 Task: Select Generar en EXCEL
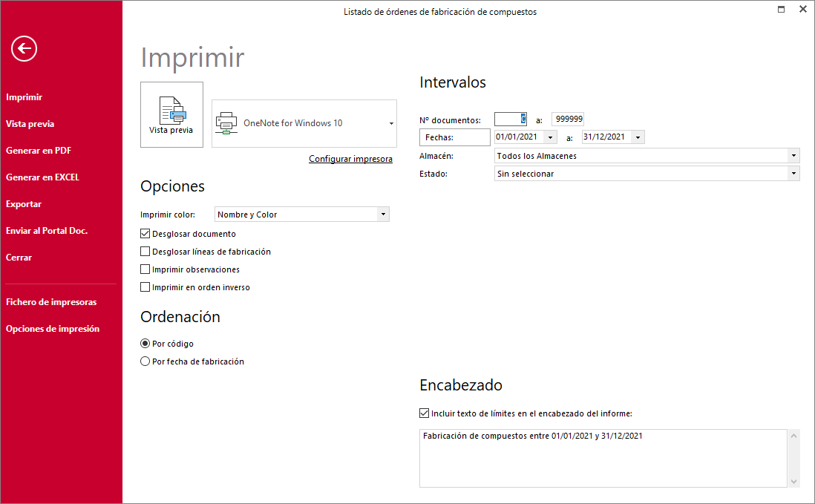click(x=42, y=177)
